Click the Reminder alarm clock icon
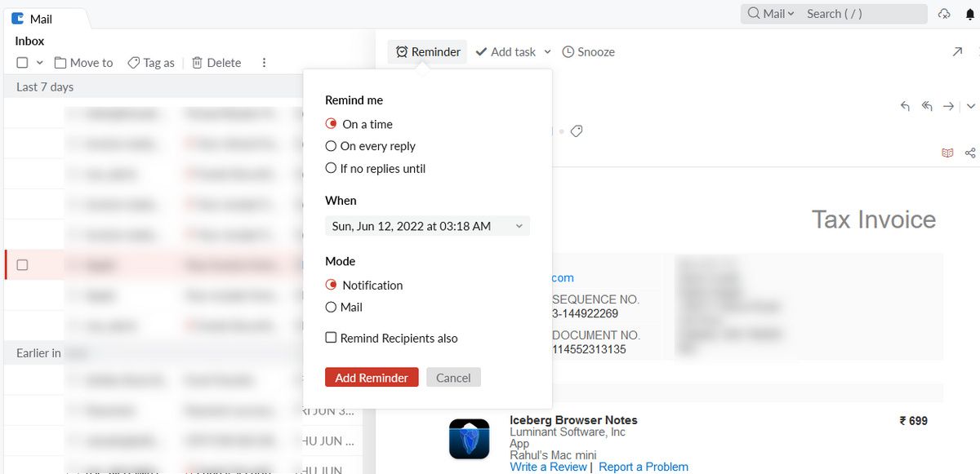Image resolution: width=980 pixels, height=474 pixels. (x=402, y=52)
